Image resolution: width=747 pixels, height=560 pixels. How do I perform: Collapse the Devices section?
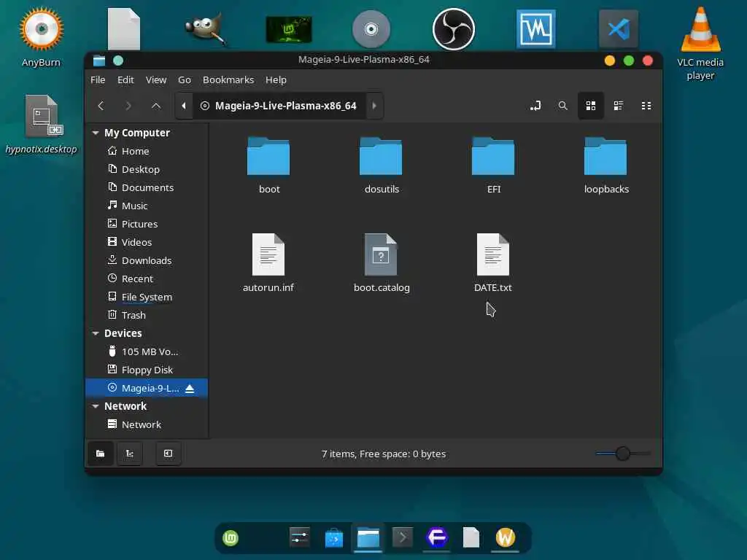coord(96,333)
